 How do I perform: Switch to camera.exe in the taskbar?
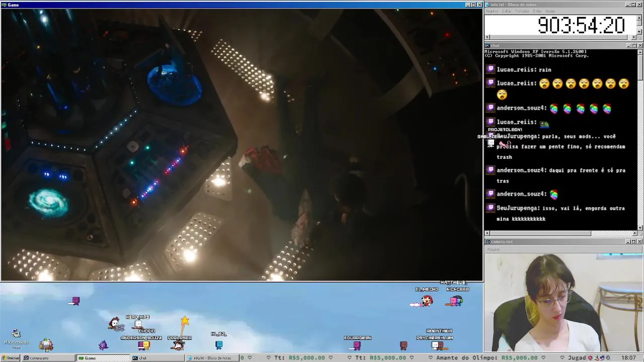pyautogui.click(x=48, y=358)
